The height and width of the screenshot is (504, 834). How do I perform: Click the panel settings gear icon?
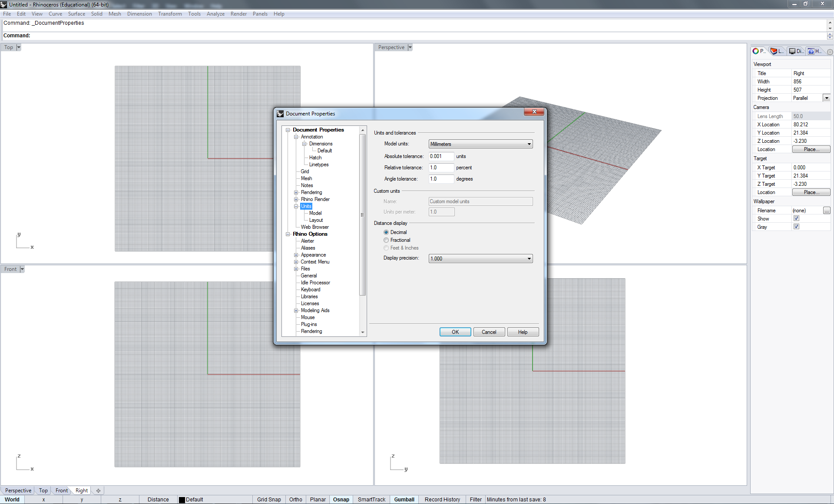[830, 52]
